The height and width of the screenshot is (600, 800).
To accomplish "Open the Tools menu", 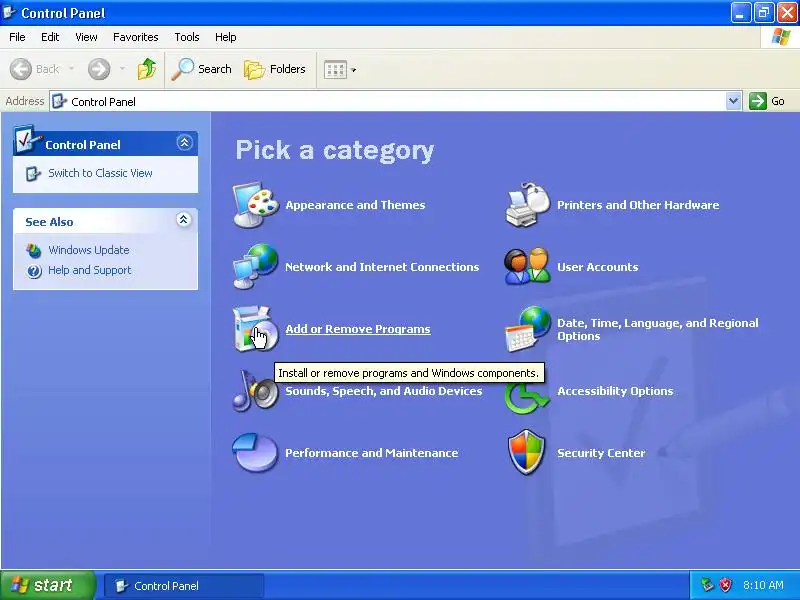I will [187, 37].
